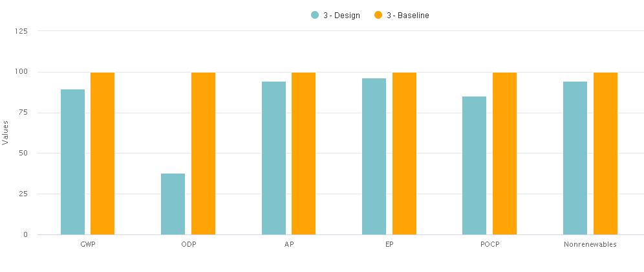Click the POCP category axis label
The image size is (644, 272).
pos(489,245)
